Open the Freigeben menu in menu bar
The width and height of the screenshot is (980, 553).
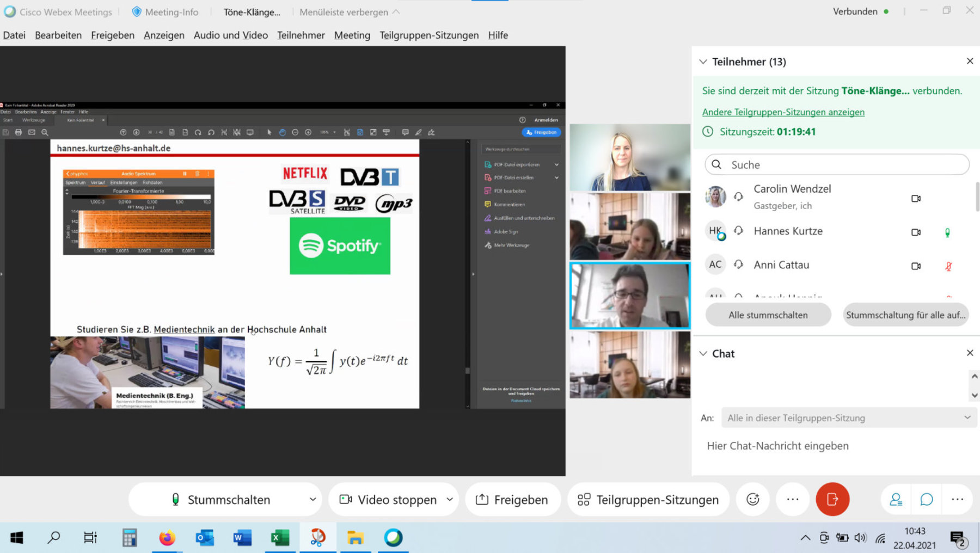[113, 35]
